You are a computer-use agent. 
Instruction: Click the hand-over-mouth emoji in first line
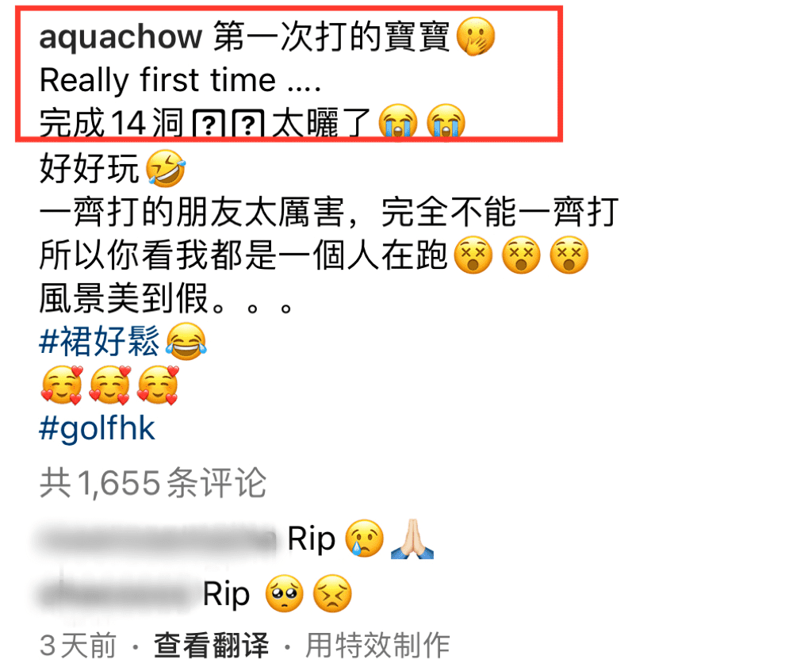[476, 36]
